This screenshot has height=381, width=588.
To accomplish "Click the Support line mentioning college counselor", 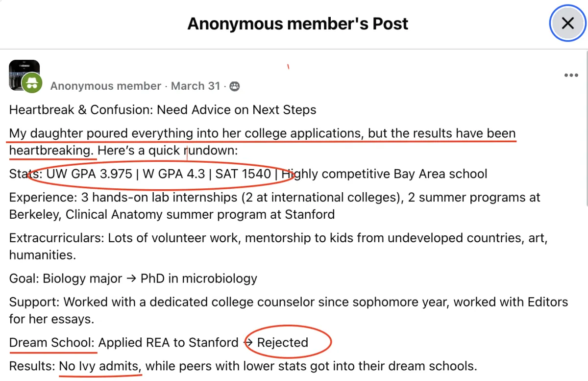I will click(288, 302).
